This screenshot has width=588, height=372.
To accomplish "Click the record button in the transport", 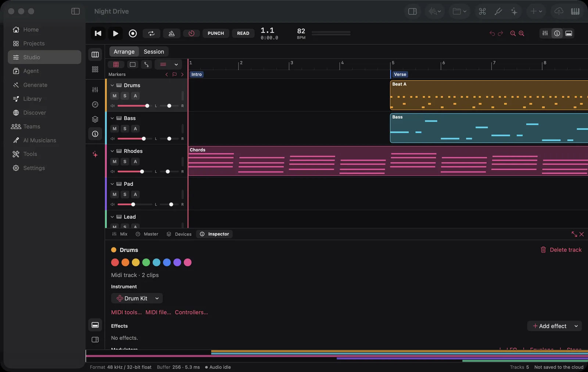I will pos(133,33).
